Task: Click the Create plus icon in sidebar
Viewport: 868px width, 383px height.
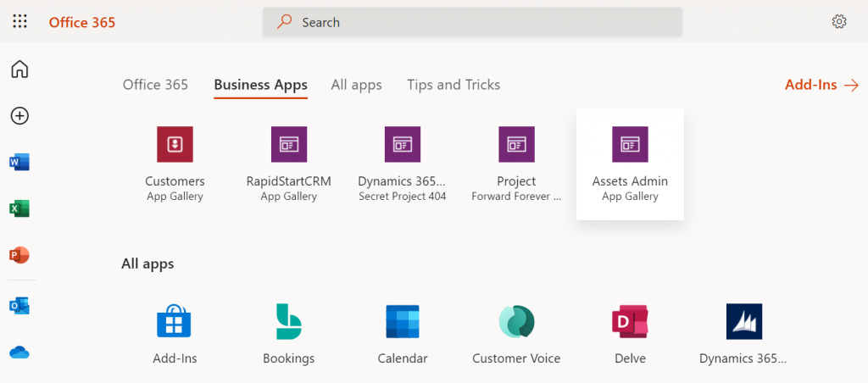Action: click(19, 116)
